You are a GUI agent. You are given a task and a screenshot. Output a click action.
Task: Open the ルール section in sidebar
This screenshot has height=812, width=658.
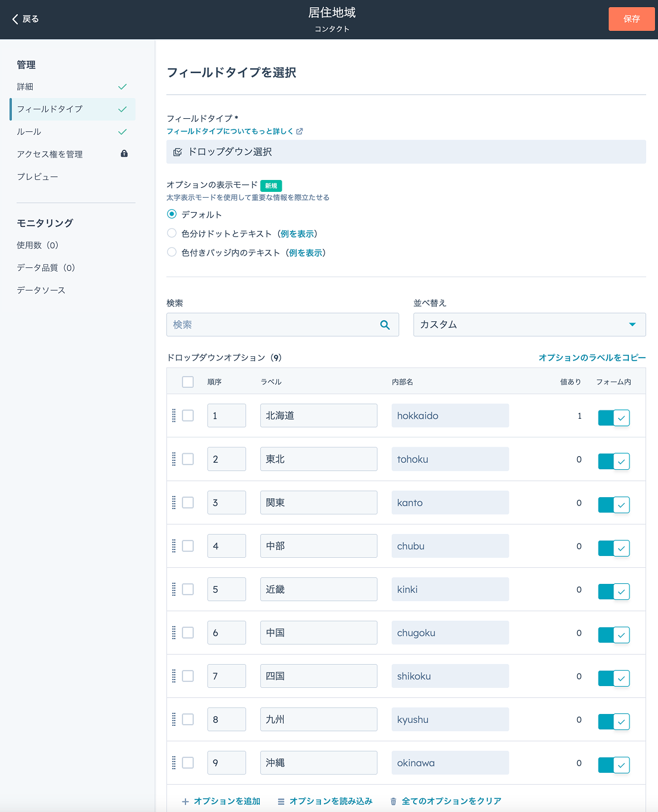tap(29, 132)
